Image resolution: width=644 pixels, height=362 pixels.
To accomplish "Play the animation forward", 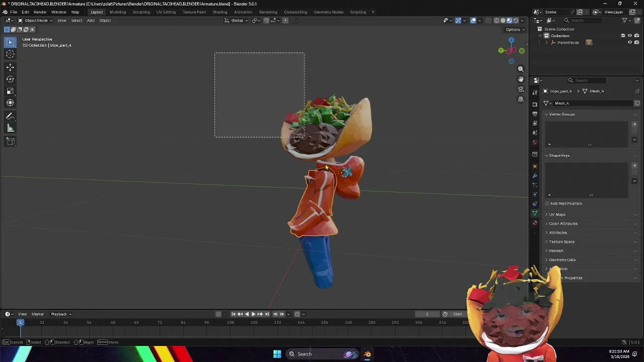I will coord(253,314).
